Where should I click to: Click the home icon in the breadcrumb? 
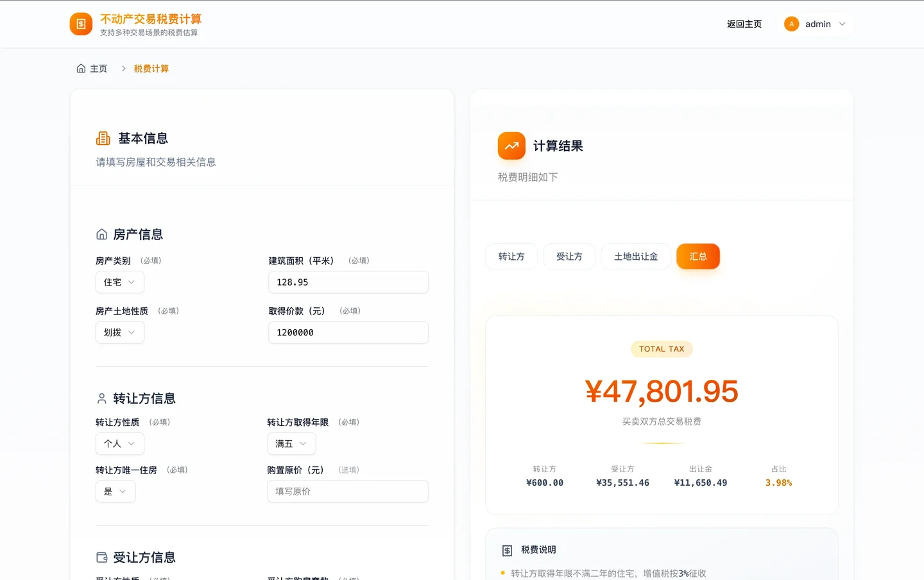80,68
